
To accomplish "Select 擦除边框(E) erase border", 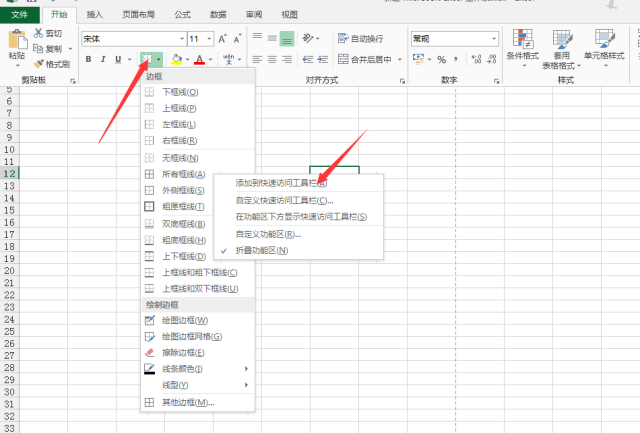I will tap(198, 353).
